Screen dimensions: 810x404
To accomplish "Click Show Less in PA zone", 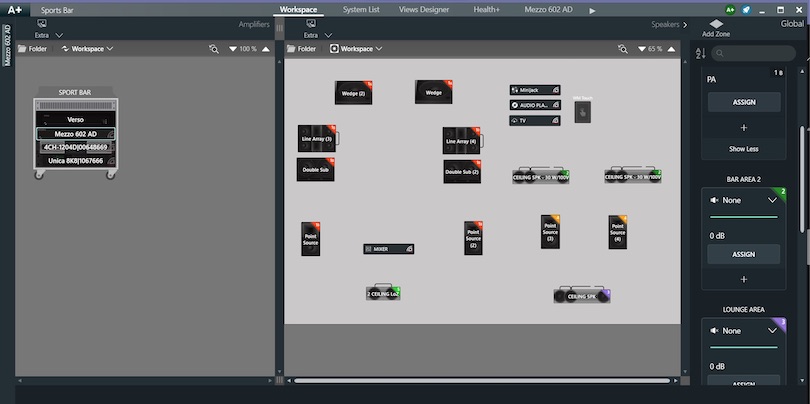I will click(x=743, y=149).
